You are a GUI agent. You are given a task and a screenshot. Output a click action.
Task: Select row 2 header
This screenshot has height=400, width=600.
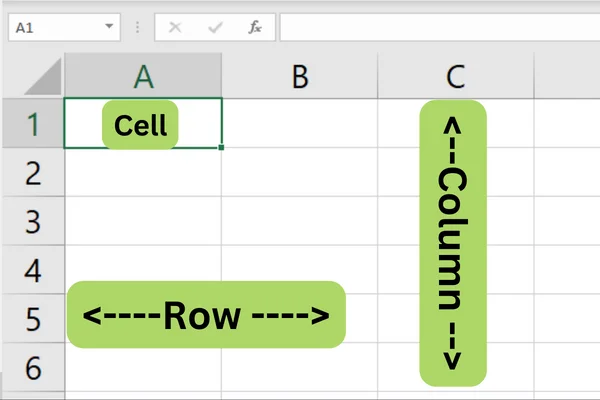pyautogui.click(x=33, y=172)
